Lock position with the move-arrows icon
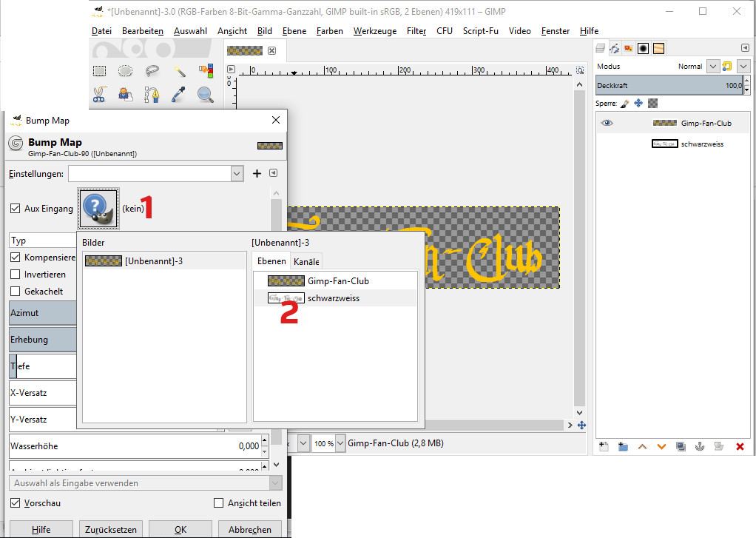This screenshot has height=538, width=756. pyautogui.click(x=638, y=104)
